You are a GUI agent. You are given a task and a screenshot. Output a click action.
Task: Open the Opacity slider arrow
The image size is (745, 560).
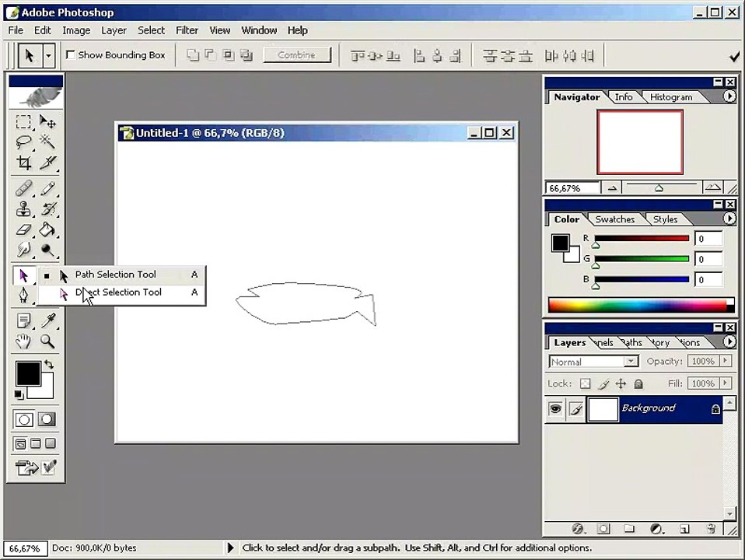pyautogui.click(x=725, y=361)
